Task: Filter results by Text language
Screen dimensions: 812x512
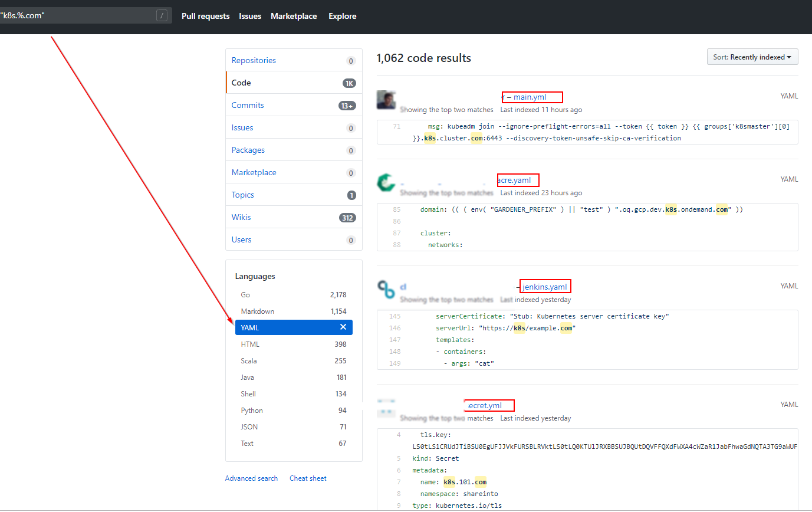Action: click(x=294, y=443)
